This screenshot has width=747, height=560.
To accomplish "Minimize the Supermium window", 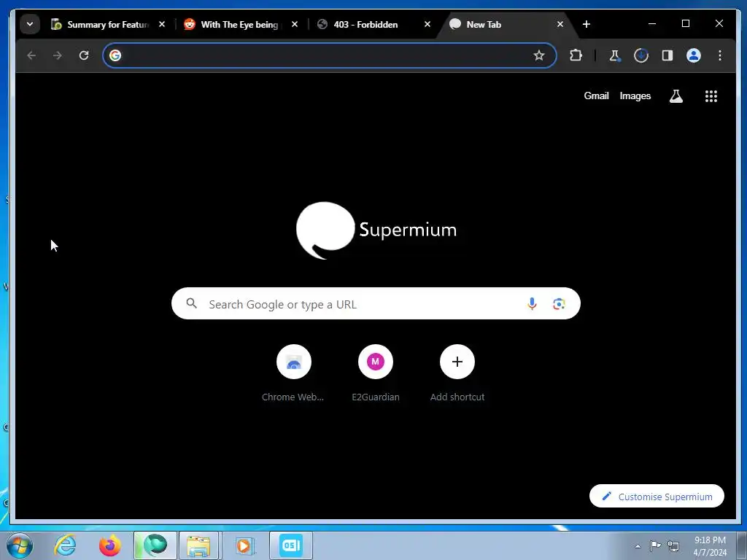I will 652,24.
